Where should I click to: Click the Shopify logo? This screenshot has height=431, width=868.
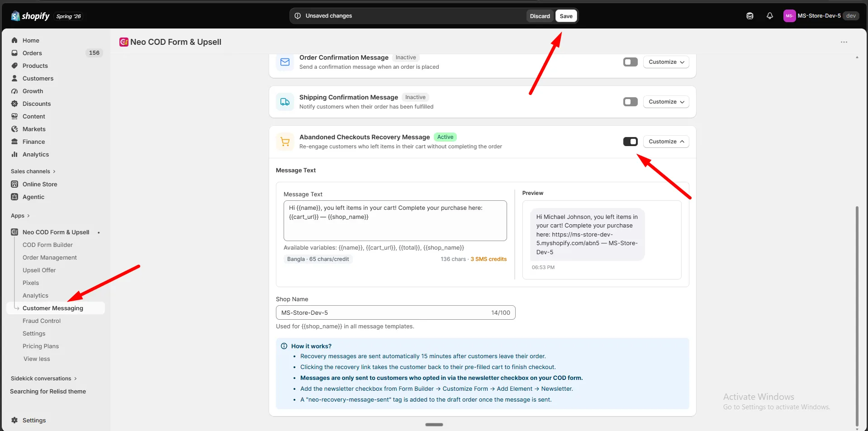[30, 16]
